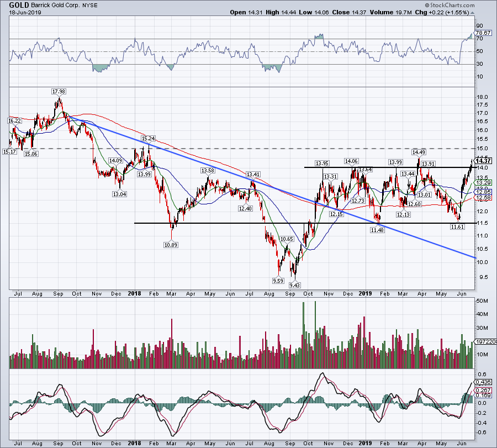Click the 13.01 price label

[x=425, y=195]
